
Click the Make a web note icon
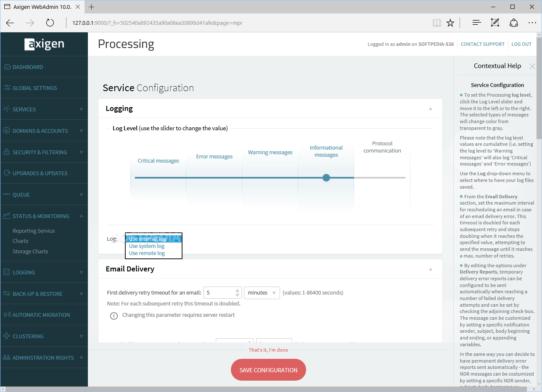click(x=495, y=23)
